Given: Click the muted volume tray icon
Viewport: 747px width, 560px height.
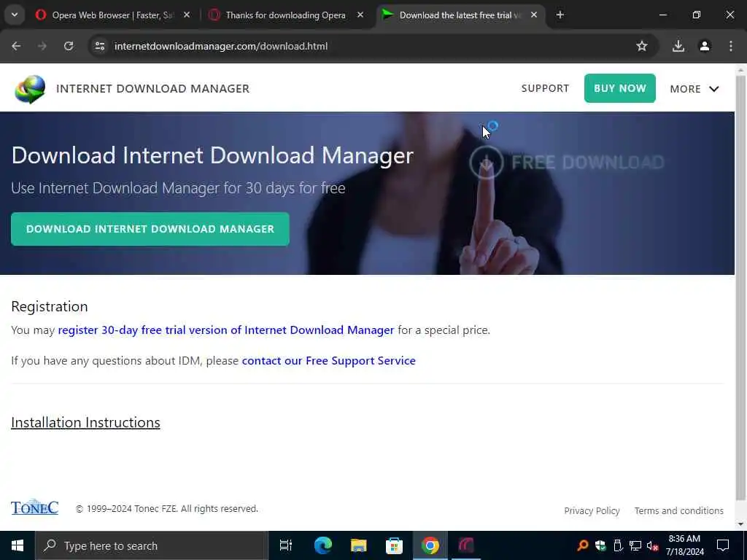Looking at the screenshot, I should (x=652, y=545).
